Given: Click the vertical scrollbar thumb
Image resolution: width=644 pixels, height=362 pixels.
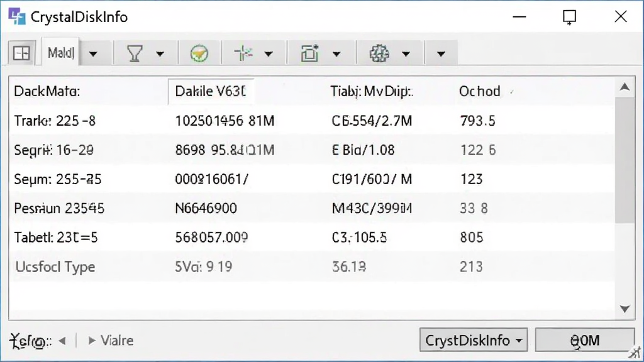Looking at the screenshot, I should 625,160.
